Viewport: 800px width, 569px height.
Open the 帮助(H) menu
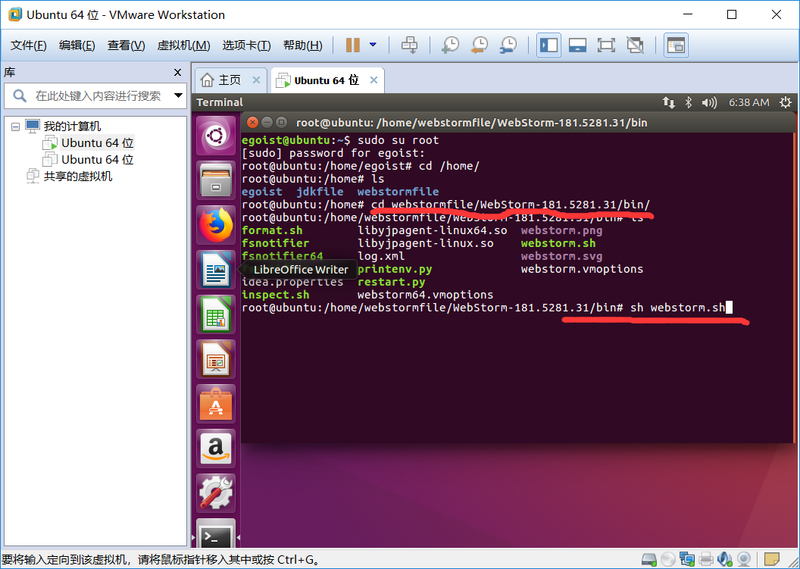tap(303, 45)
